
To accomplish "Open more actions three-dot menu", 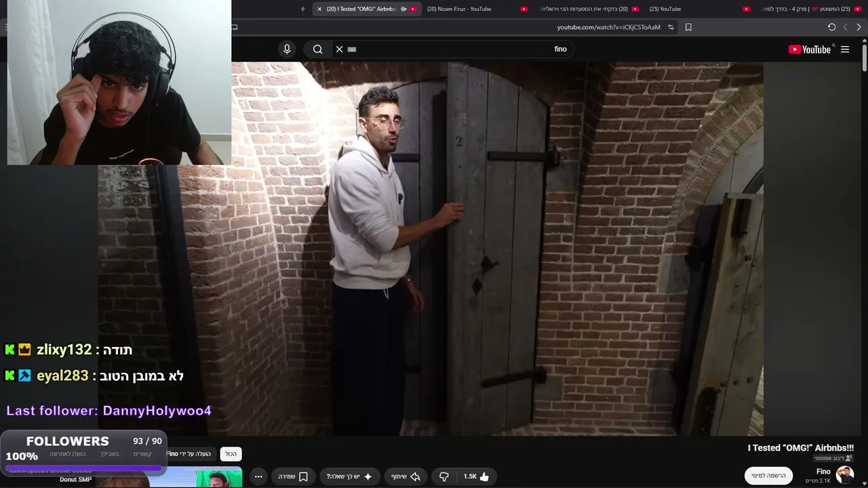I will point(258,476).
